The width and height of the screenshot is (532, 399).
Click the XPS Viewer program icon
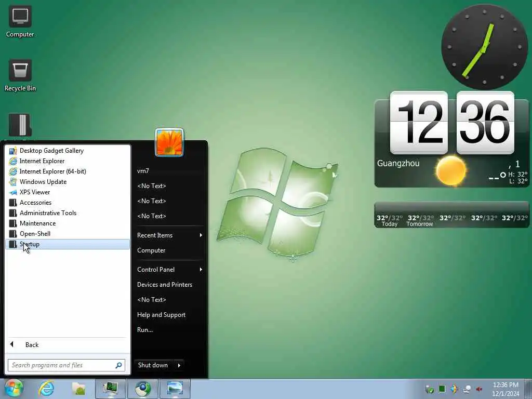(x=13, y=192)
